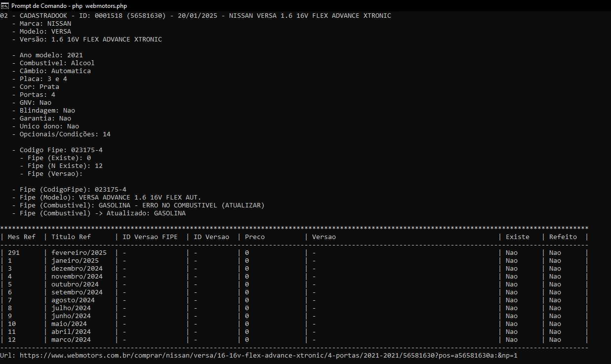The image size is (611, 364).
Task: Click the 'Portas: 4' line
Action: [x=34, y=95]
